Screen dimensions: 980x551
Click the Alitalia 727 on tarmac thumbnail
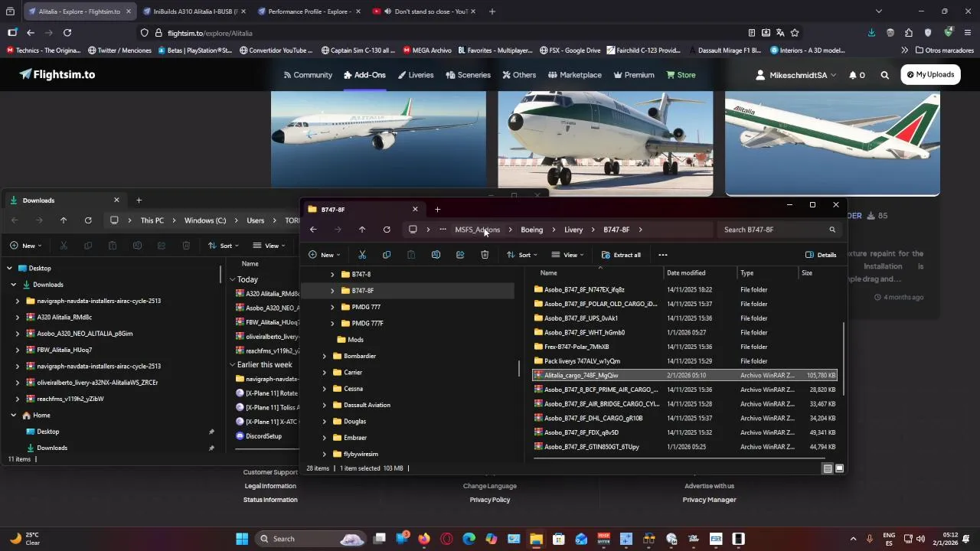click(x=606, y=143)
